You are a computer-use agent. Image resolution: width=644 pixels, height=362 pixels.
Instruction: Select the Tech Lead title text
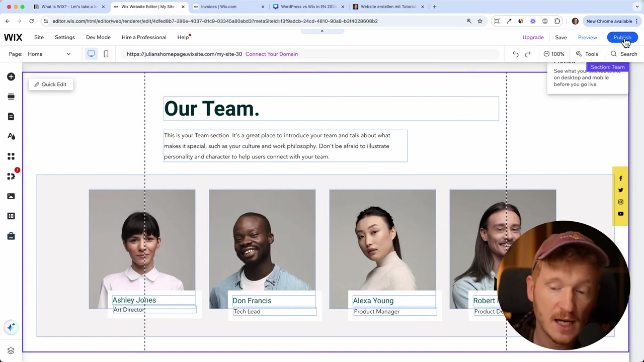click(x=247, y=311)
